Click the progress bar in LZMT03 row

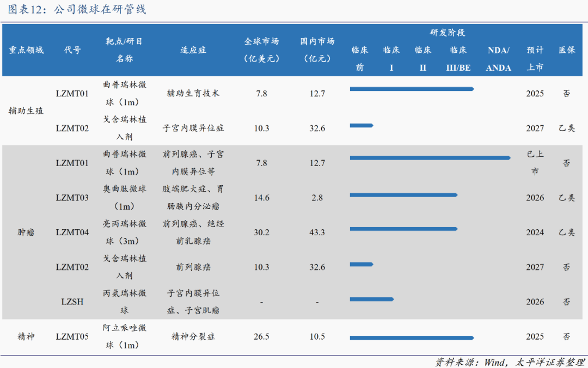(403, 195)
